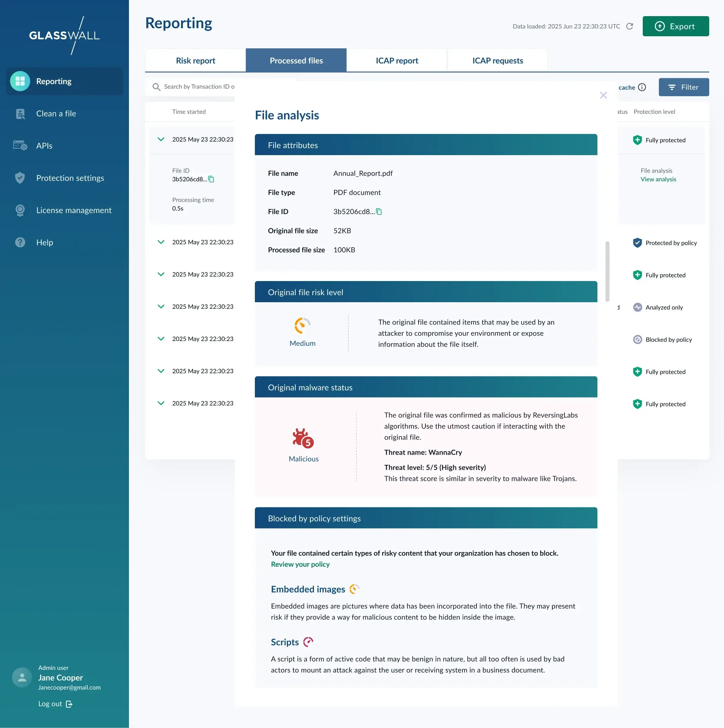The height and width of the screenshot is (728, 724).
Task: Open the Help section
Action: [x=45, y=242]
